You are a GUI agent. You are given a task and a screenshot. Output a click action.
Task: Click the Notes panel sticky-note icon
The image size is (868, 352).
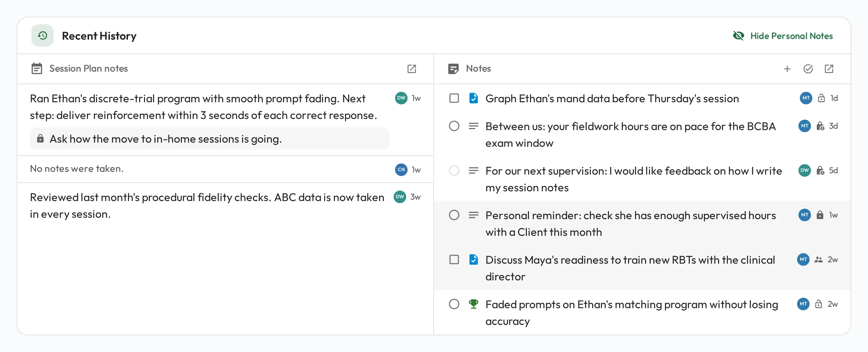453,69
